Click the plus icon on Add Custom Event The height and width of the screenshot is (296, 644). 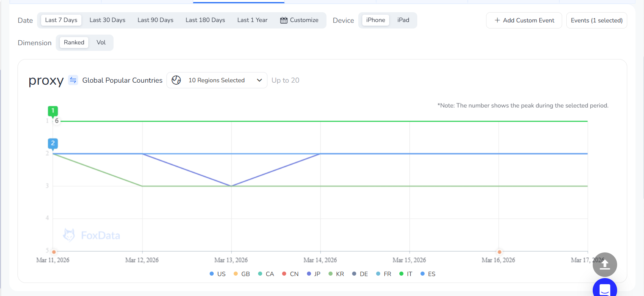[x=497, y=20]
